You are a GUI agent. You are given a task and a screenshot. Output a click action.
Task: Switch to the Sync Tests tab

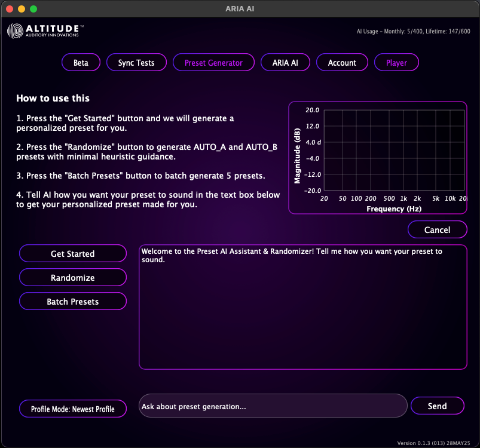click(x=136, y=62)
